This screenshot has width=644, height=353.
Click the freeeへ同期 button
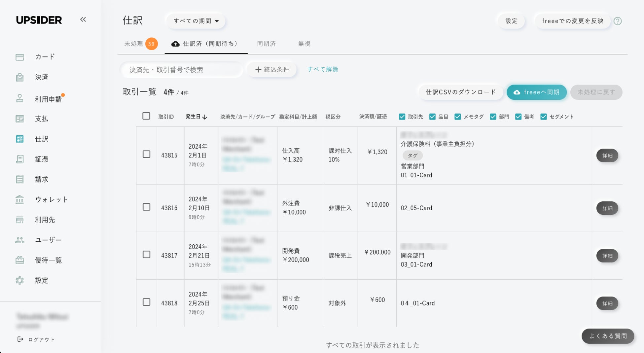pos(537,92)
